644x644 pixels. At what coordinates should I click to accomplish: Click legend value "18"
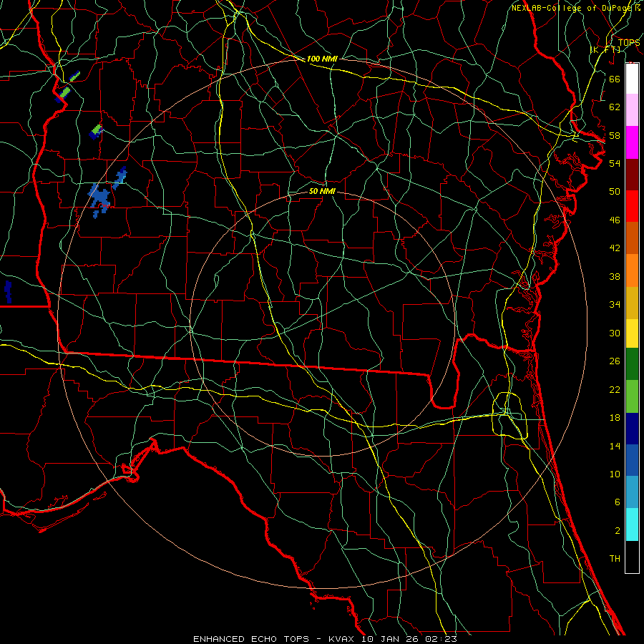tap(615, 418)
